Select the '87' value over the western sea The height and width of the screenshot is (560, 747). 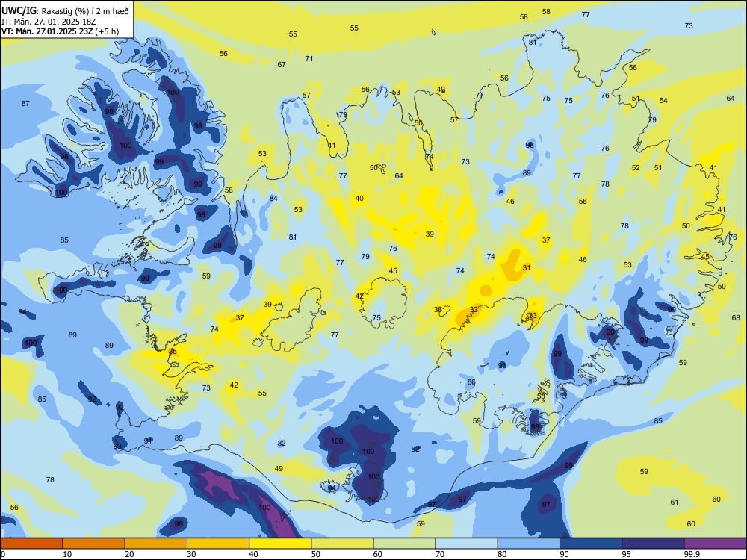[25, 103]
